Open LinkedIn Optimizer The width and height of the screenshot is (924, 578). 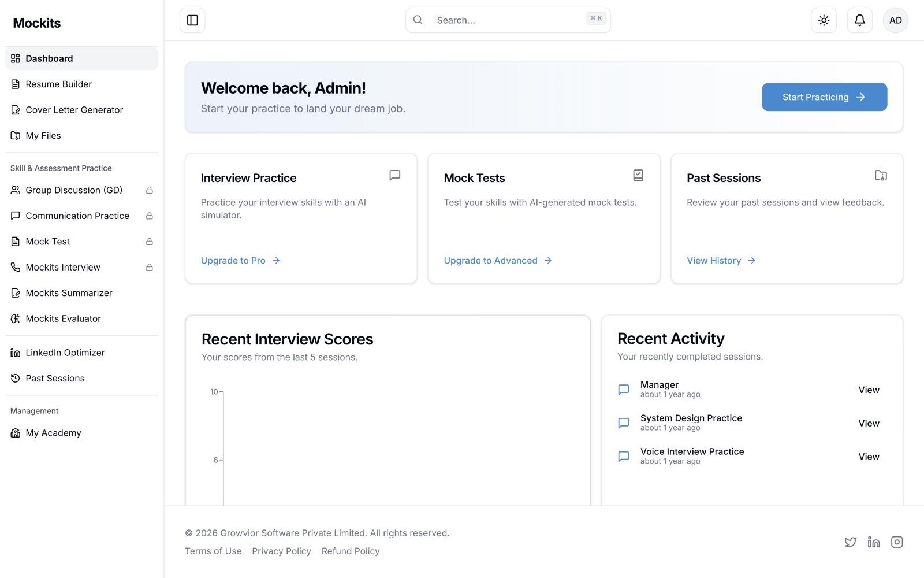point(81,353)
